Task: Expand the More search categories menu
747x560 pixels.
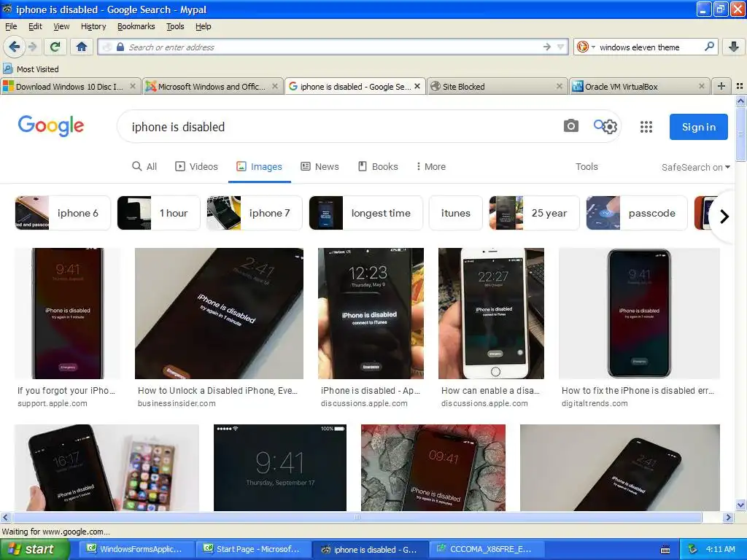Action: coord(430,167)
